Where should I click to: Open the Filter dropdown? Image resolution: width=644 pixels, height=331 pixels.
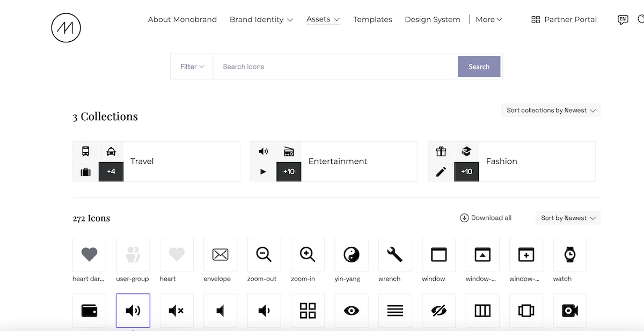192,67
